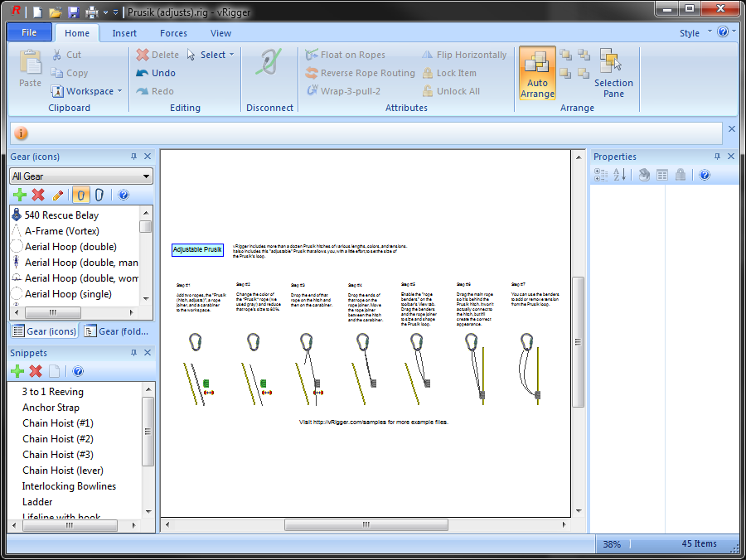Toggle alphabetical sorting in Properties

619,175
